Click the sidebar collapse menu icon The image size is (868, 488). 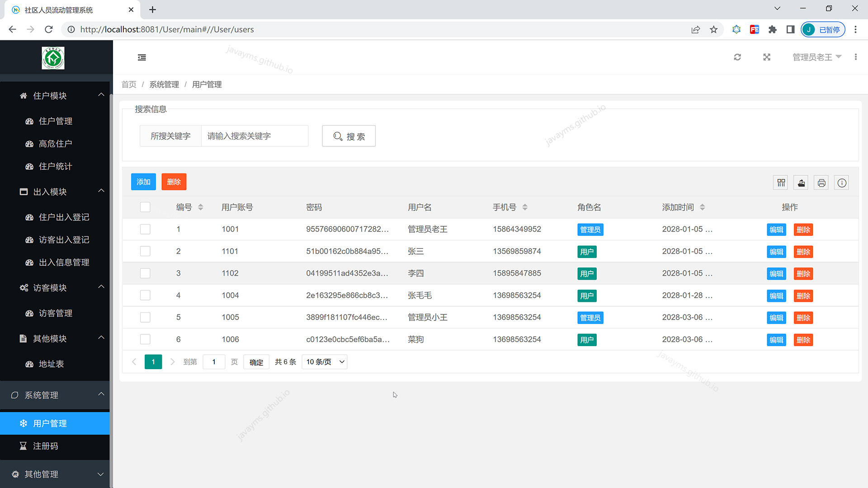pos(142,57)
